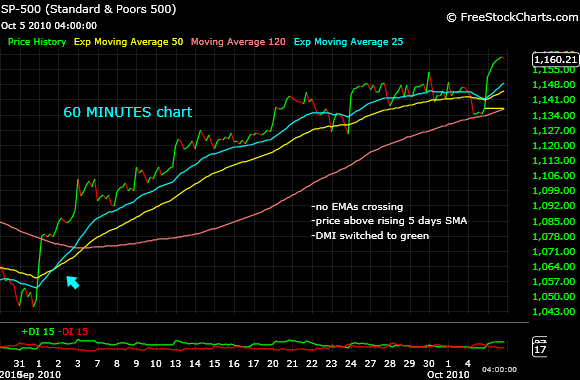Click the date label 9 on time axis

pyautogui.click(x=136, y=364)
